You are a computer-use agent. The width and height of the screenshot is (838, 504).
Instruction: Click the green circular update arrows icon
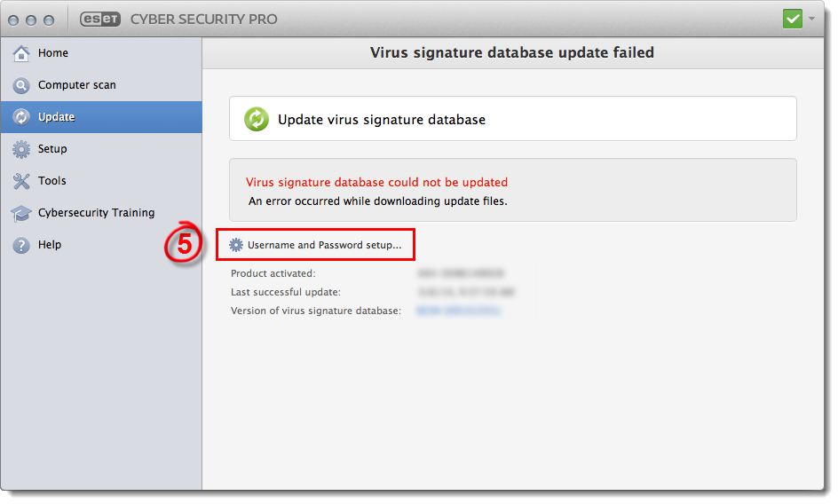coord(257,119)
